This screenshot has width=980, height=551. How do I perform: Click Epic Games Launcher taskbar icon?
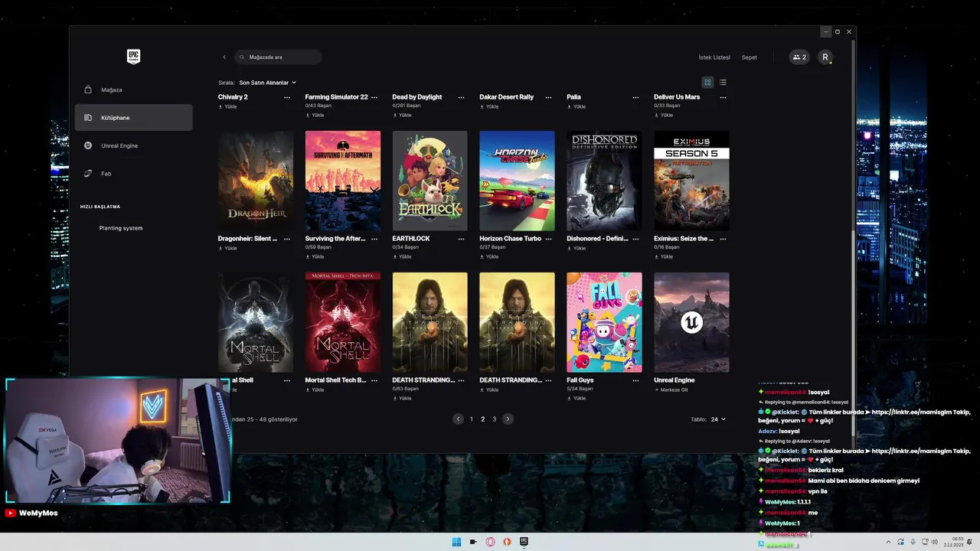click(524, 542)
